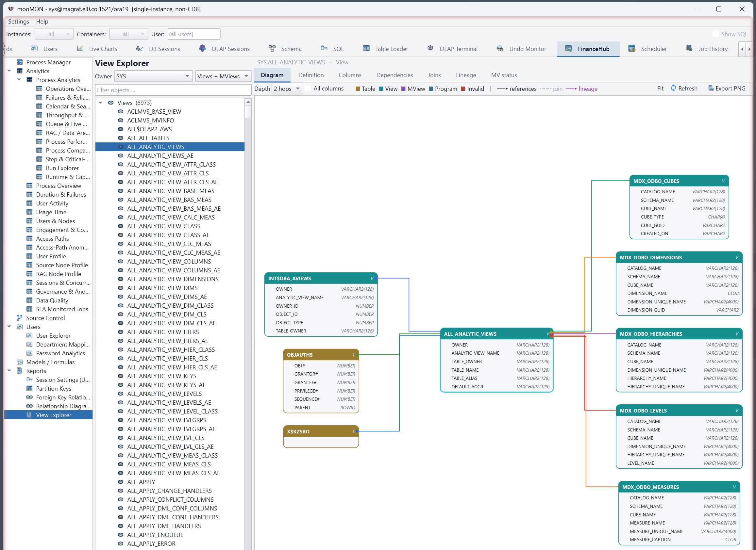
Task: Enable the All columns checkbox
Action: click(x=308, y=88)
